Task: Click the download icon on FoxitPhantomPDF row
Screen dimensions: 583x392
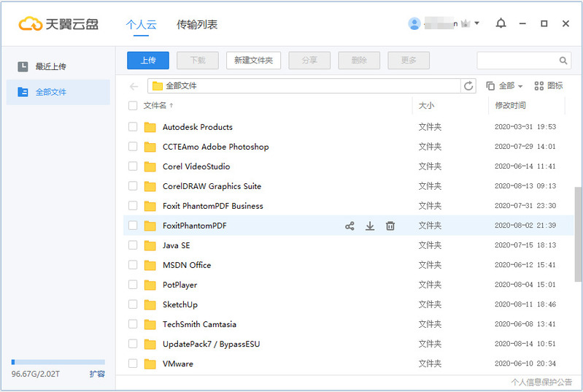Action: 370,226
